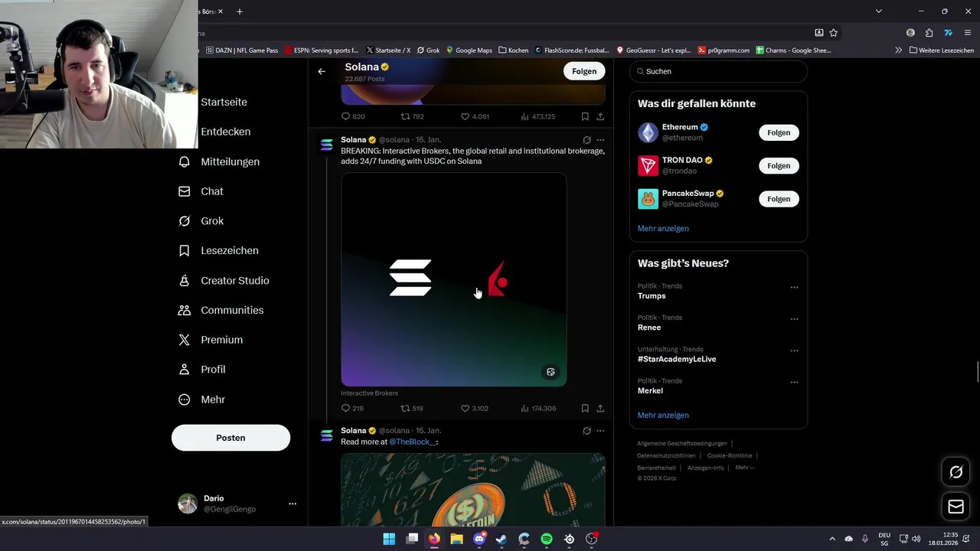Open the floating Grok button at bottom right
This screenshot has height=551, width=980.
(x=955, y=472)
